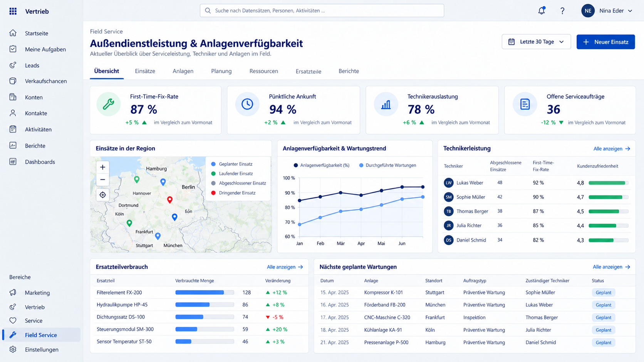The height and width of the screenshot is (362, 644).
Task: Open Einstellungen gear in sidebar
Action: point(13,350)
